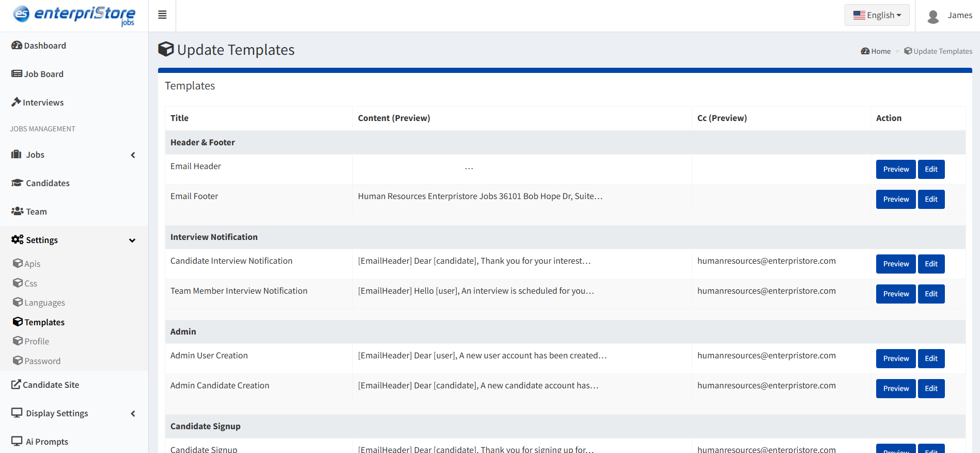Screen dimensions: 980x453
Task: Edit the Admin User Creation template
Action: coord(931,358)
